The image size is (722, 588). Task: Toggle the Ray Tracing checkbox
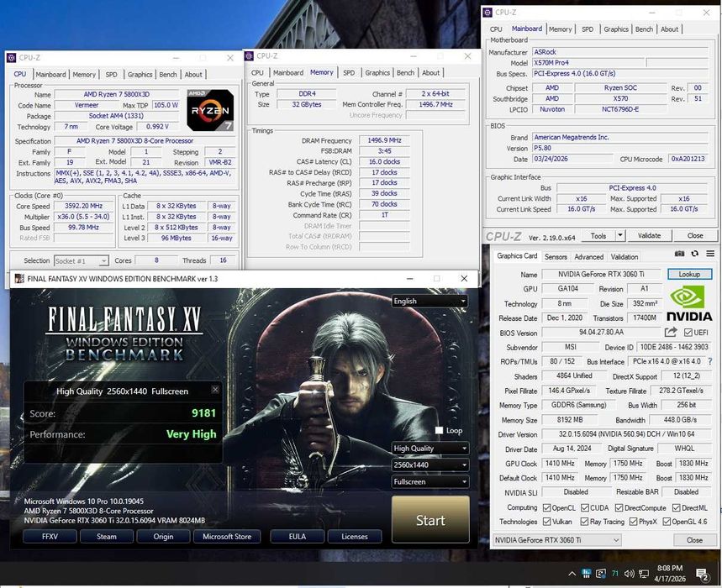[585, 522]
